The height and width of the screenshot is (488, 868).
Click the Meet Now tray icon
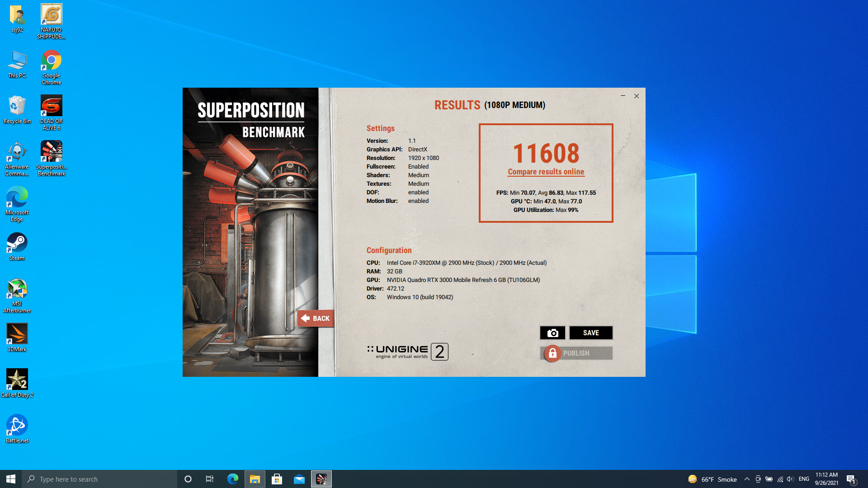coord(758,479)
